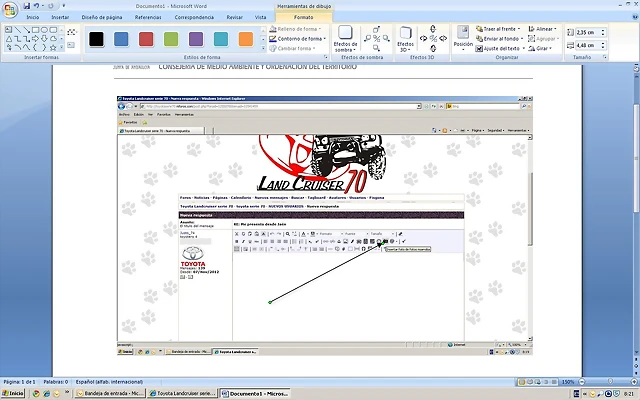The width and height of the screenshot is (640, 400).
Task: Click the zoom slider in status bar
Action: click(x=610, y=382)
